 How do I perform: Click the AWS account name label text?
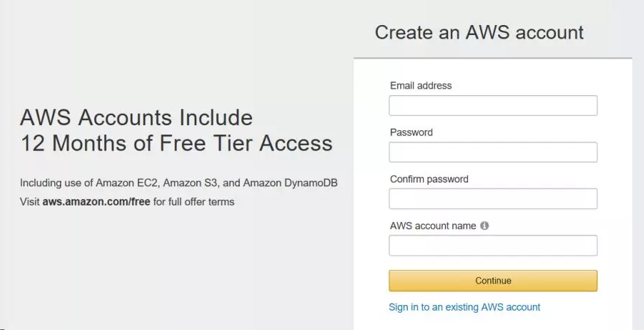[433, 225]
